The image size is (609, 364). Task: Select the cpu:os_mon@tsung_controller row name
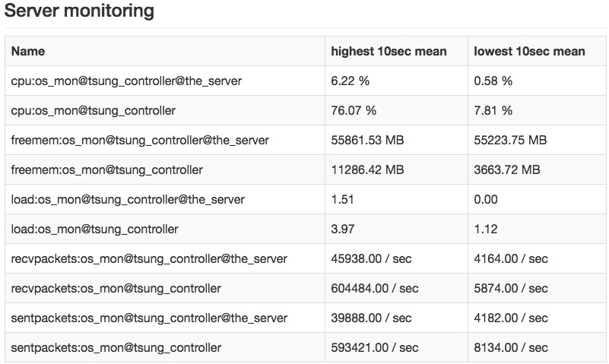click(94, 111)
